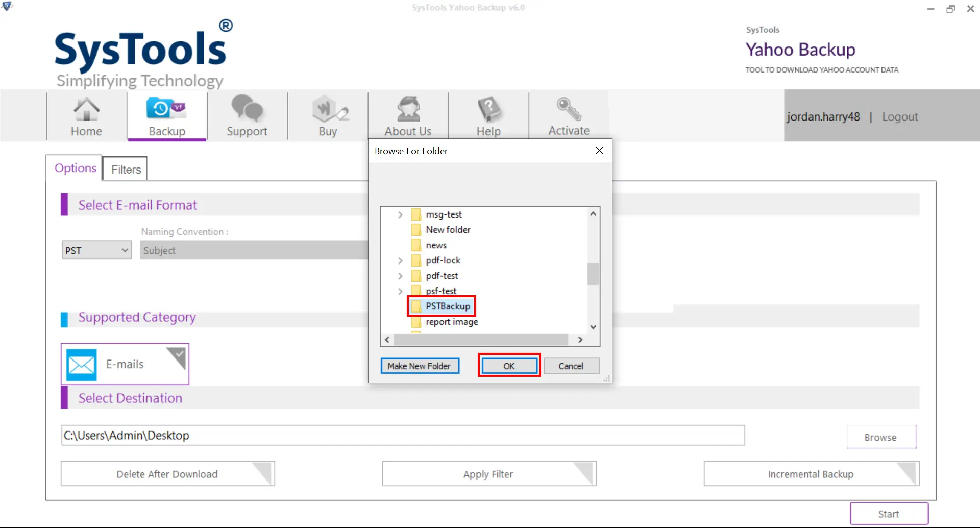Select the news folder name
Image resolution: width=980 pixels, height=528 pixels.
pos(436,245)
